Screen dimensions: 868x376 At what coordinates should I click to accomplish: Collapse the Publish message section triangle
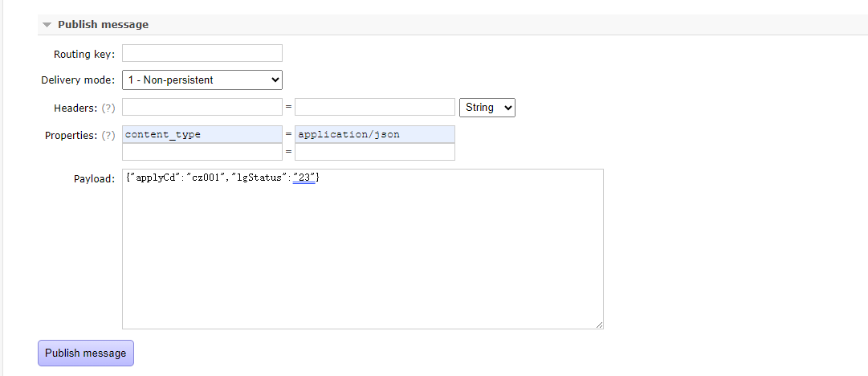coord(47,25)
